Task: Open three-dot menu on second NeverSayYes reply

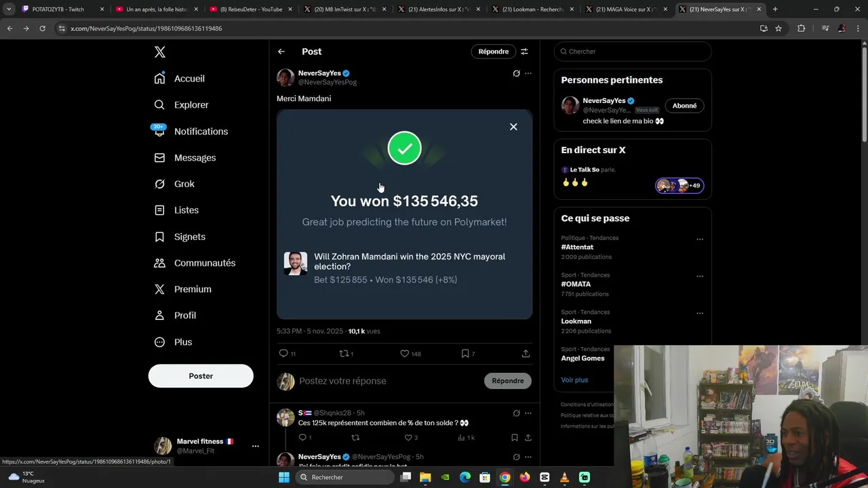Action: tap(528, 457)
